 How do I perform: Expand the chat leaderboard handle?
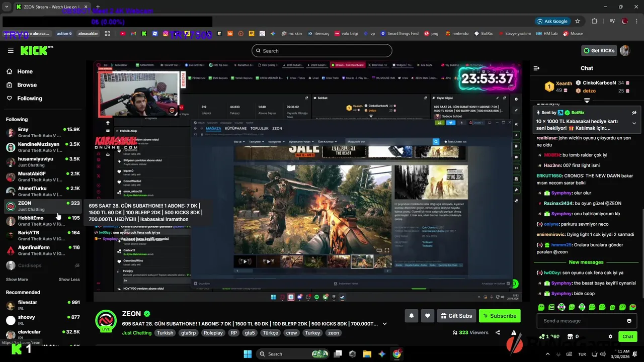pos(587,101)
